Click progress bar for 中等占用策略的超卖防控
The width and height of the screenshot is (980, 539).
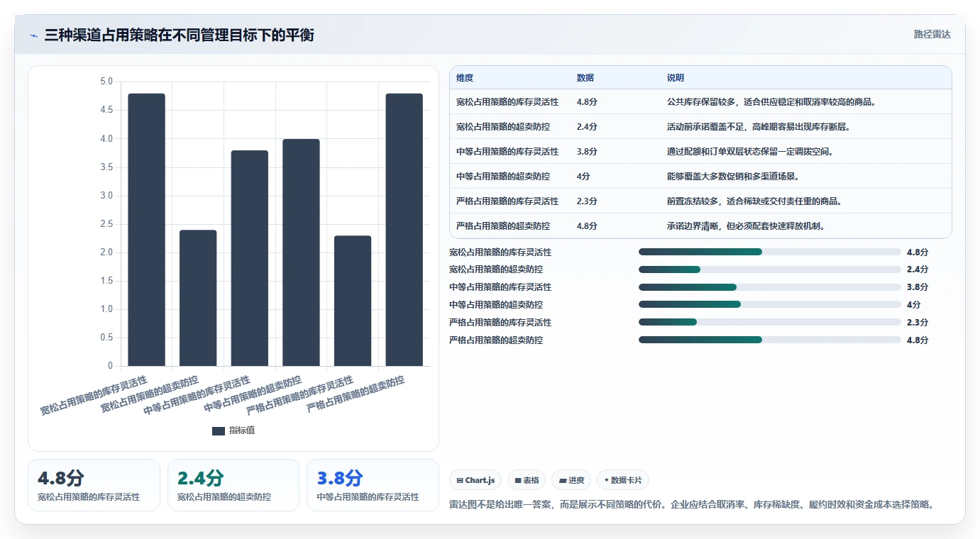(770, 305)
